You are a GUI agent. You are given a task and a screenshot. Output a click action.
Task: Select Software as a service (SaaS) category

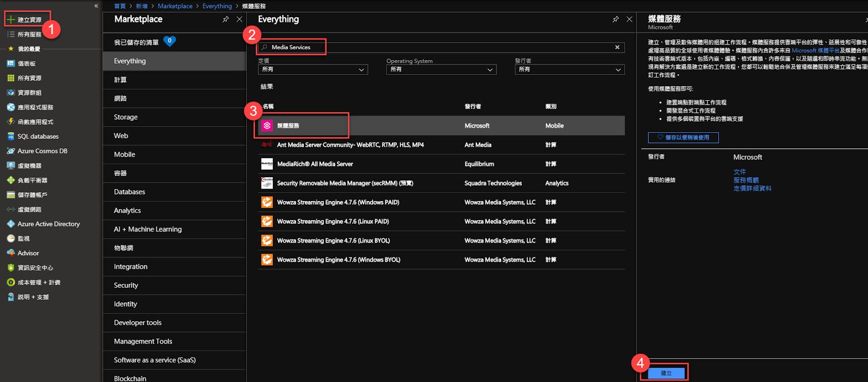(x=175, y=360)
